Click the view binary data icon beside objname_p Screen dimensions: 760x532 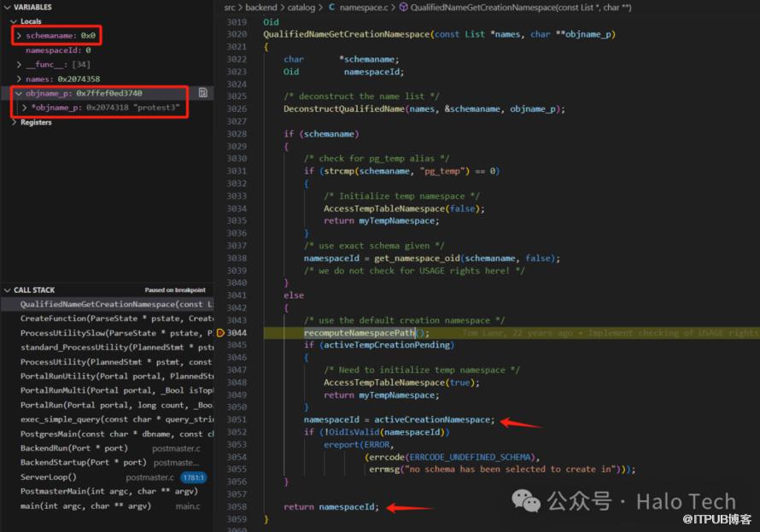click(x=203, y=92)
